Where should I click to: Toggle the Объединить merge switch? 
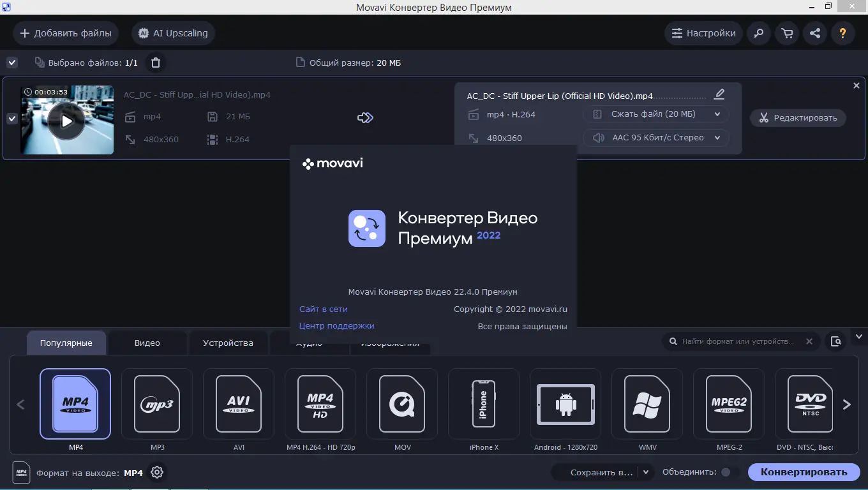click(730, 472)
